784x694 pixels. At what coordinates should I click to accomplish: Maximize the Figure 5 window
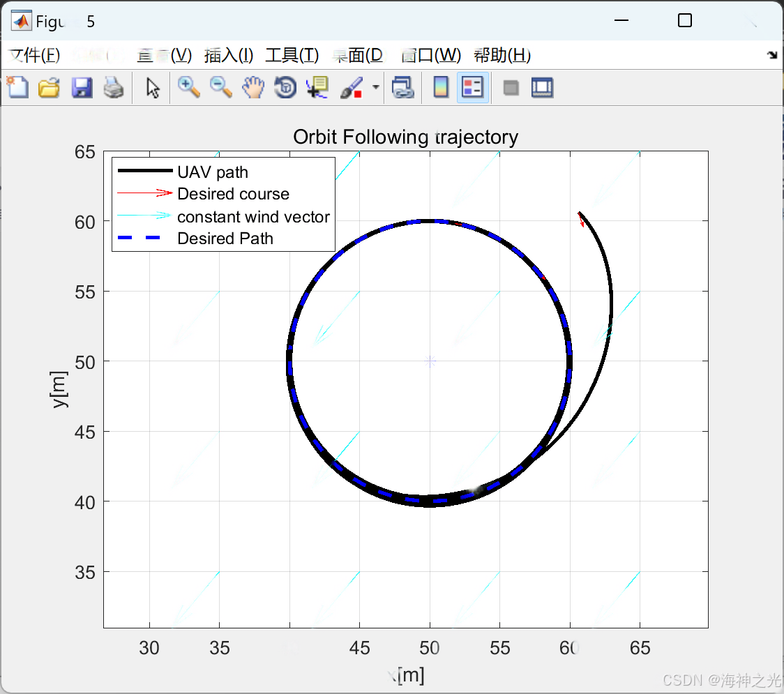click(x=685, y=20)
